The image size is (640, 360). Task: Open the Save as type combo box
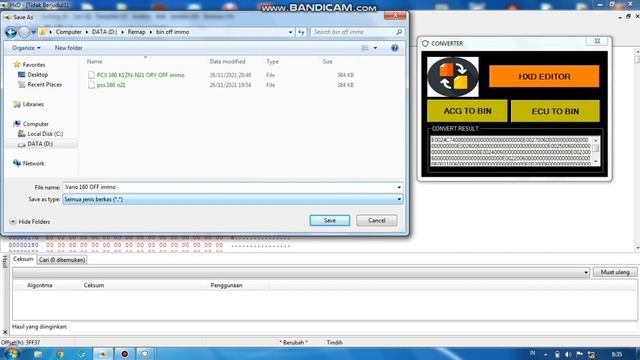tap(233, 199)
